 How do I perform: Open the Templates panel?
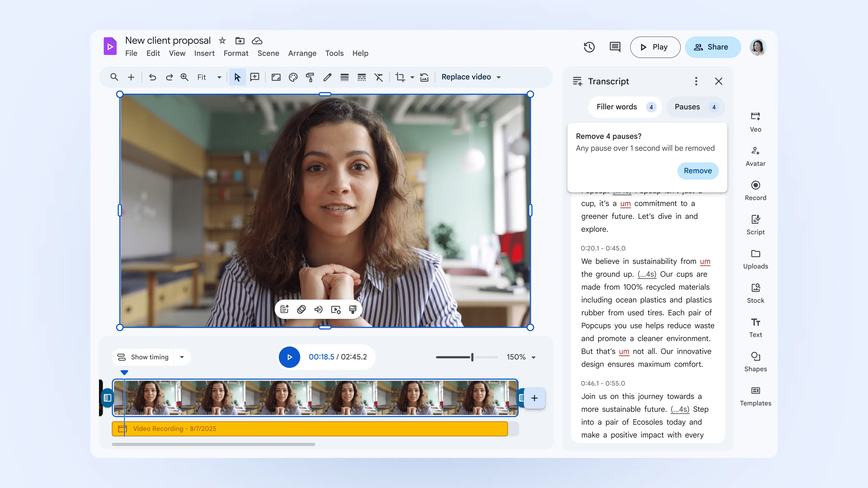755,394
